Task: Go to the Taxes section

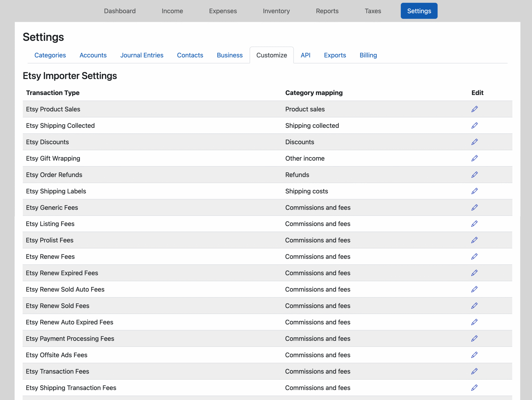Action: [373, 11]
